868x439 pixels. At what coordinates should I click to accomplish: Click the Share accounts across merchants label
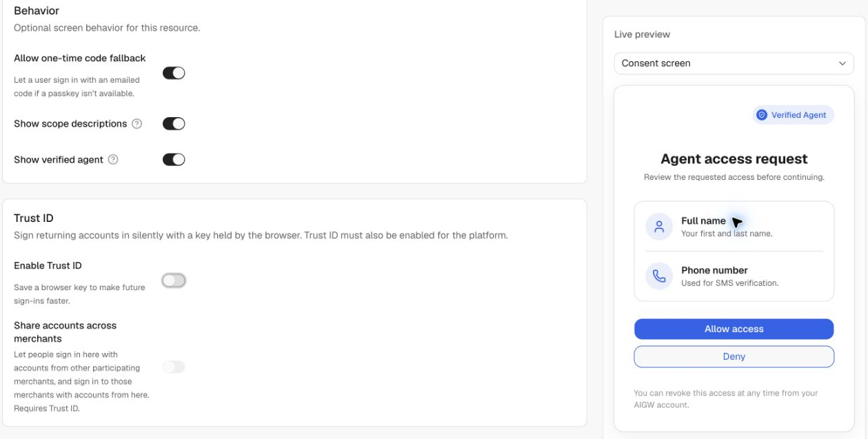point(65,332)
